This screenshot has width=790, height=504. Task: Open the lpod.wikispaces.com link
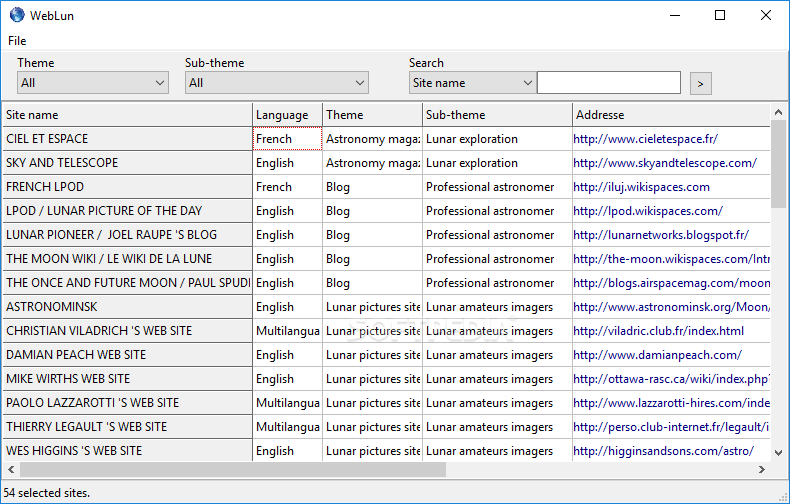pyautogui.click(x=648, y=211)
